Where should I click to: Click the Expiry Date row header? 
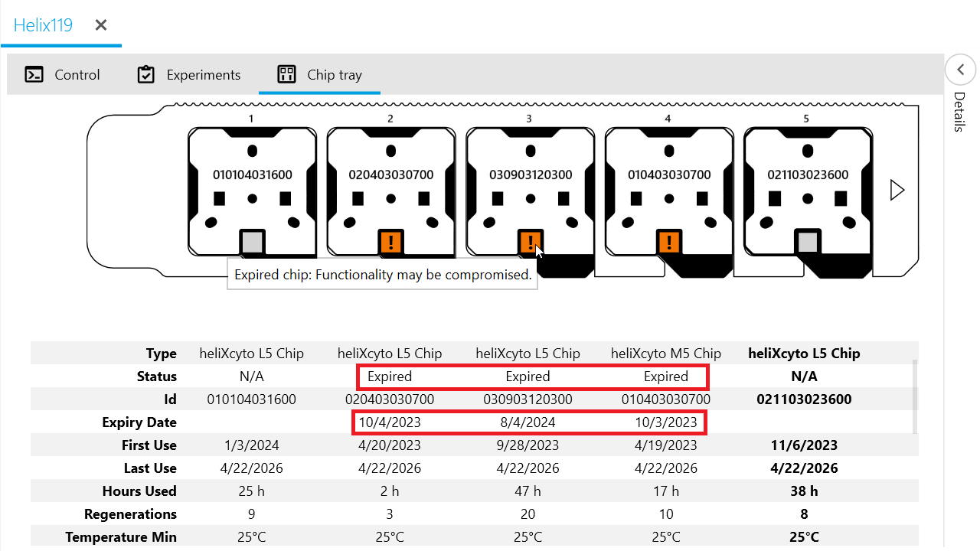click(x=139, y=422)
